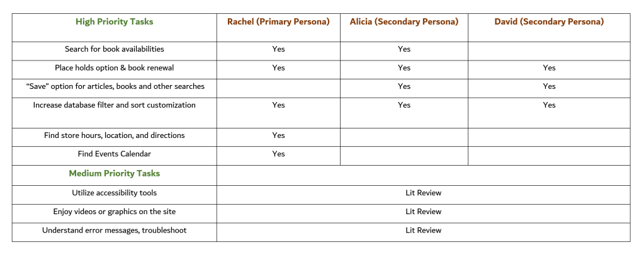Select "Increase database filter and sort customization" cell
Image resolution: width=644 pixels, height=257 pixels.
coord(114,105)
